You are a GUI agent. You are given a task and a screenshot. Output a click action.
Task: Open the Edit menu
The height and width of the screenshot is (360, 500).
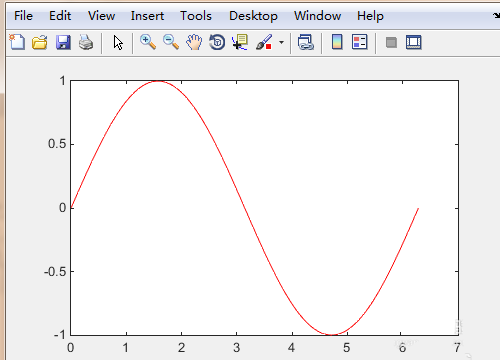coord(60,16)
